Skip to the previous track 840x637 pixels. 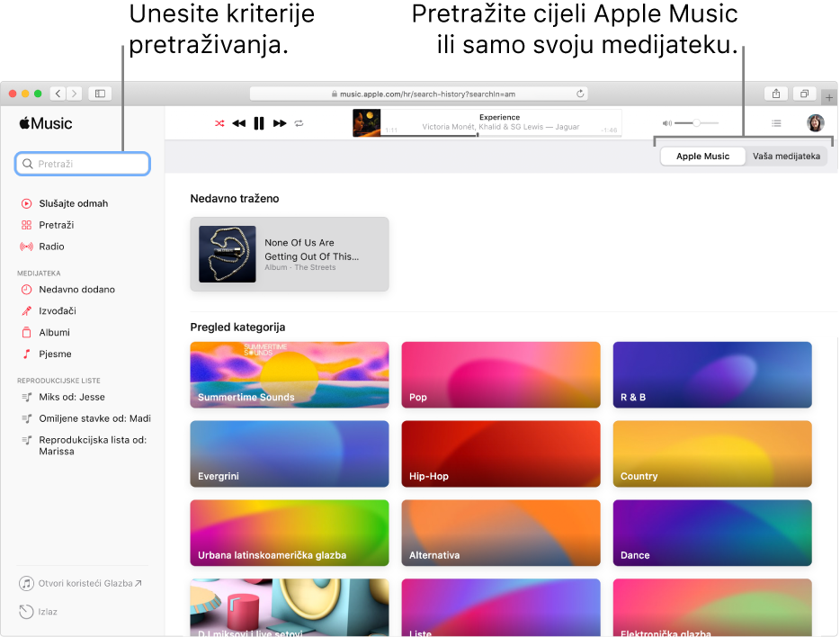coord(239,124)
